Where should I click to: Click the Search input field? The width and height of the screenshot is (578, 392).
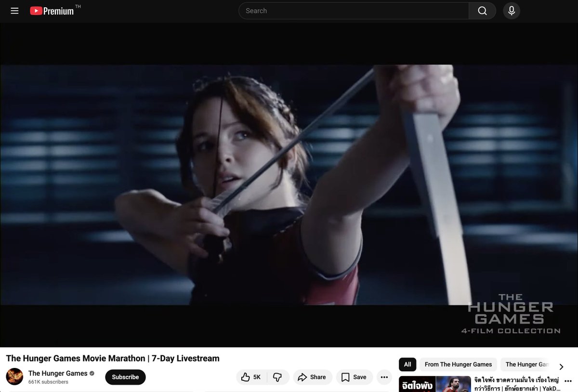click(x=354, y=11)
